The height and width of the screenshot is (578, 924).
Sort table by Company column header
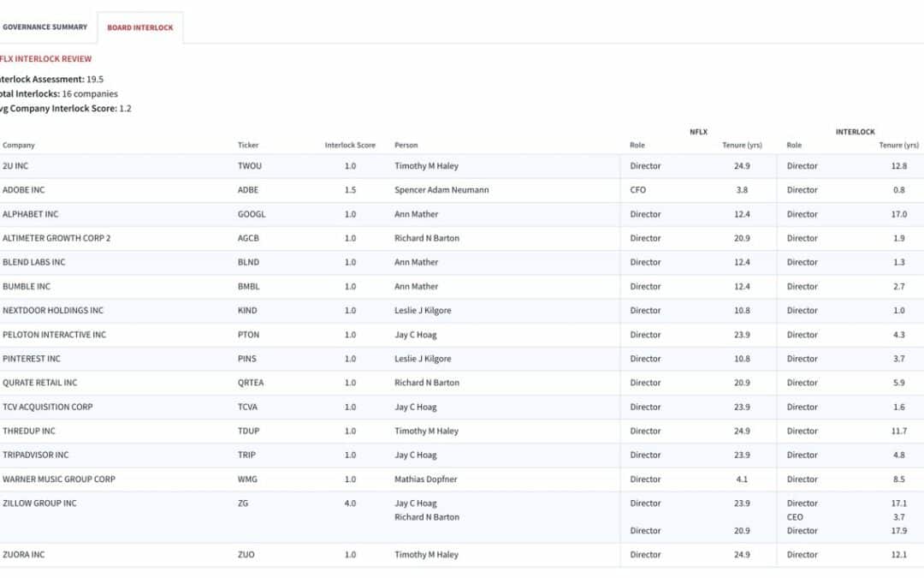click(19, 145)
